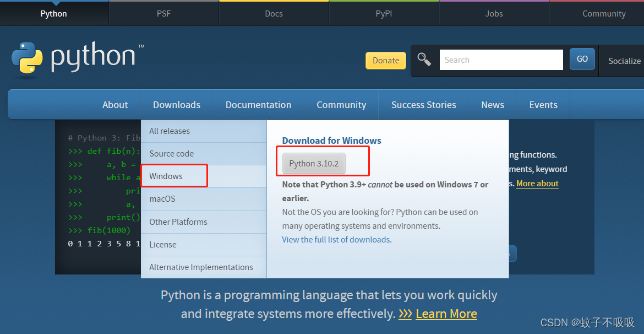The height and width of the screenshot is (334, 644).
Task: Open the Documentation navigation menu
Action: [x=258, y=105]
